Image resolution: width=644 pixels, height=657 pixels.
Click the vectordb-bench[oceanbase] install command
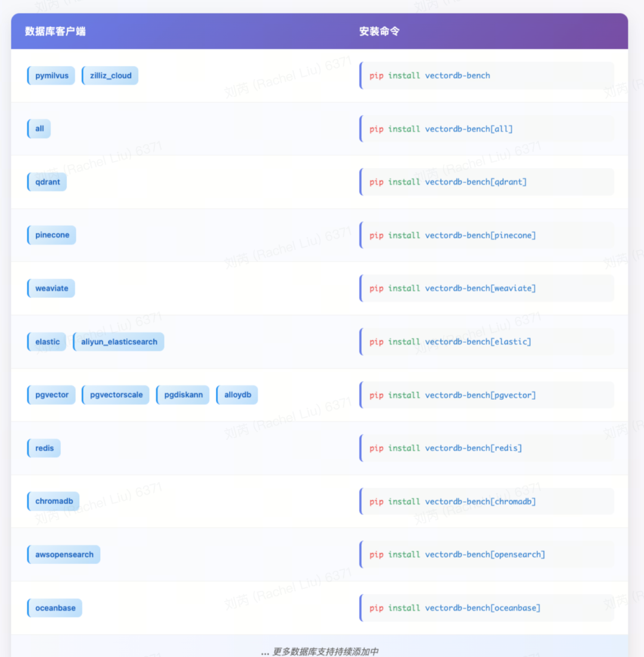click(487, 607)
